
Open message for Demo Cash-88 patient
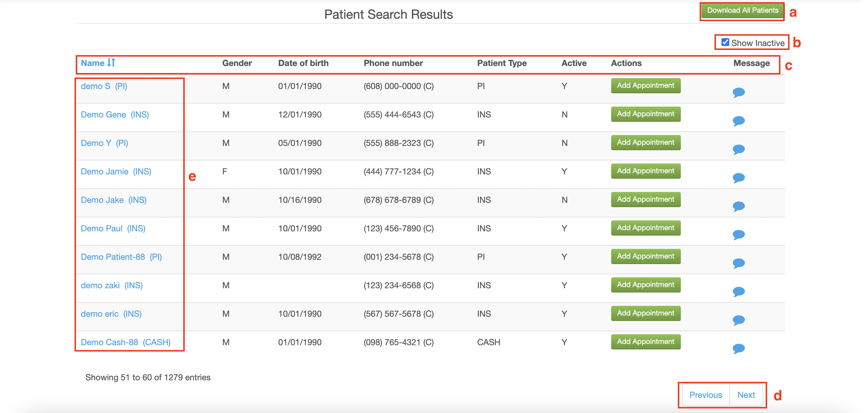(x=738, y=348)
